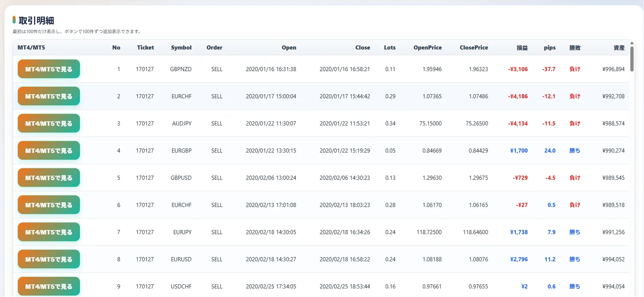Click the scrollbar up arrow
644x297 pixels.
(632, 43)
